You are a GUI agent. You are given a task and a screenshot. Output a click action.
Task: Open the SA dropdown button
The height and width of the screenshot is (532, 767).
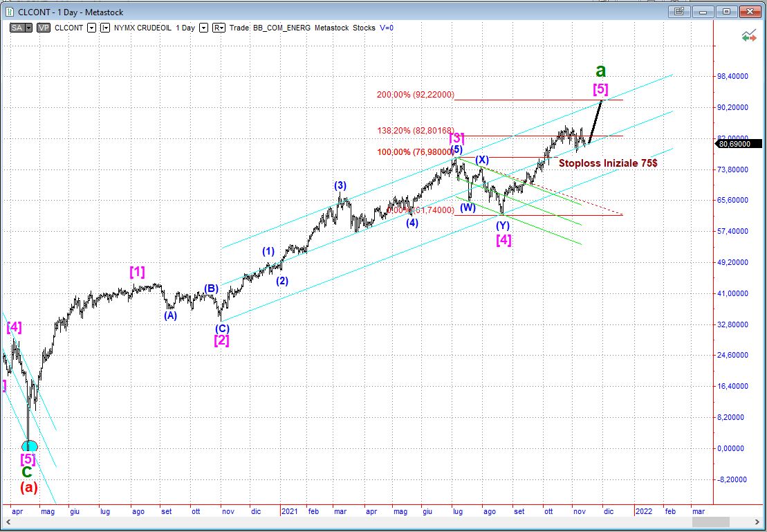21,28
